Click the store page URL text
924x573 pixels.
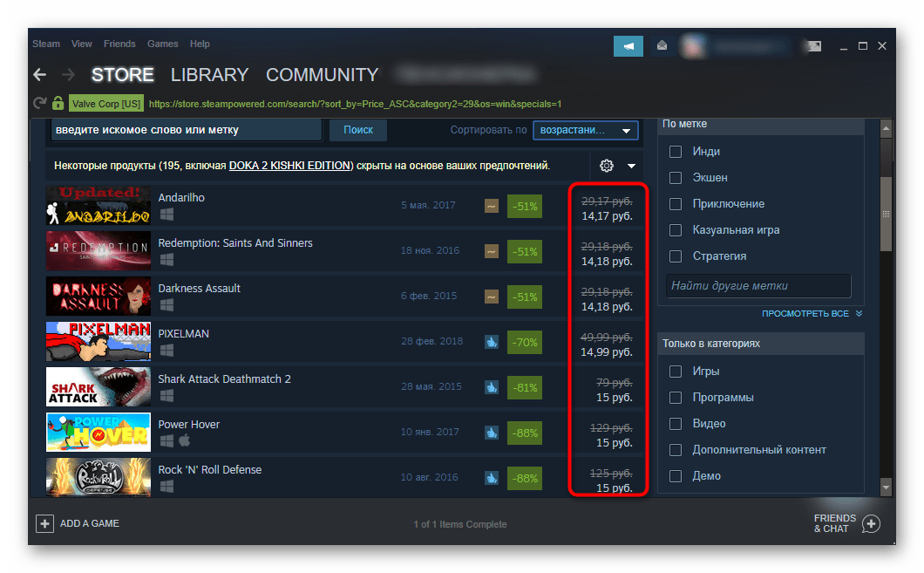pos(355,104)
